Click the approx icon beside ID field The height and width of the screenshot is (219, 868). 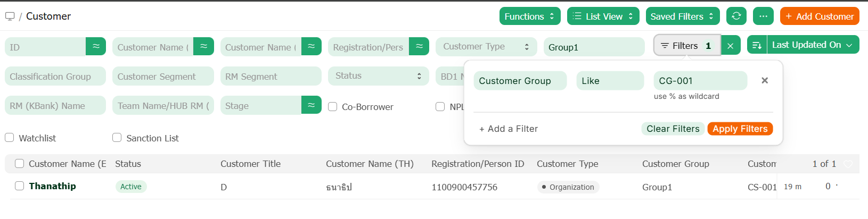tap(96, 47)
